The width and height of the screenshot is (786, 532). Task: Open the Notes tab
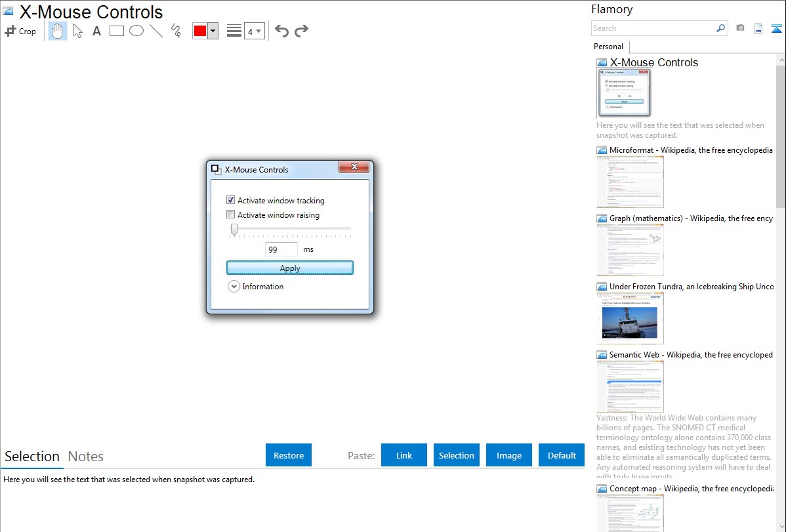click(x=86, y=457)
